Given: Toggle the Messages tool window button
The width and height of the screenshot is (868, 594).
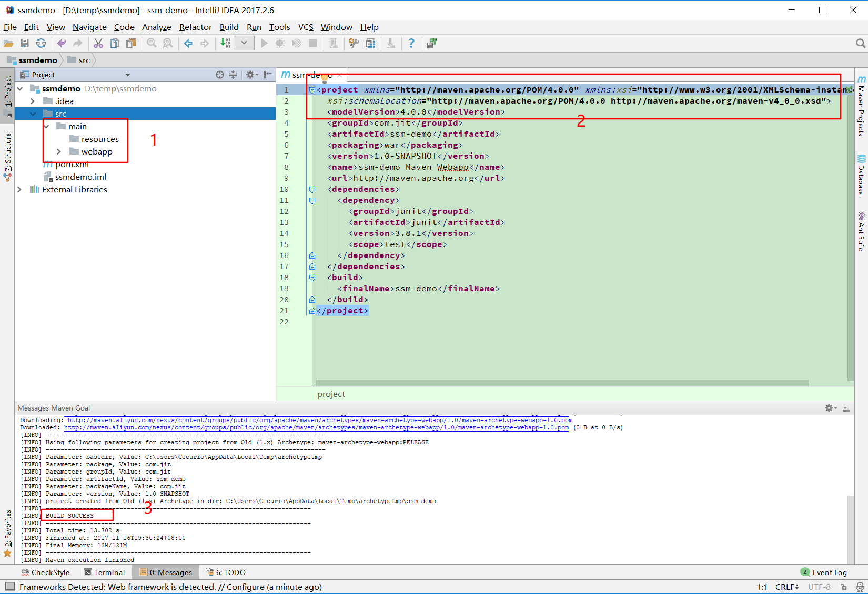Looking at the screenshot, I should click(166, 572).
